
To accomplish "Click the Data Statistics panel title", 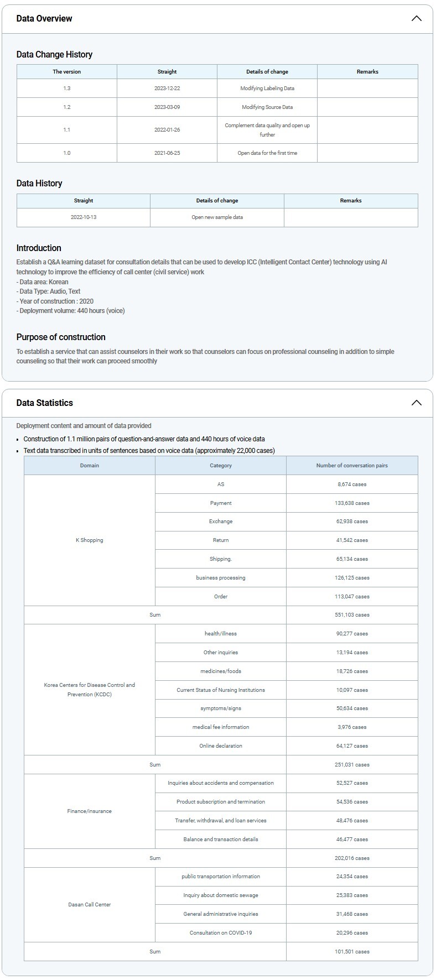I will [45, 403].
